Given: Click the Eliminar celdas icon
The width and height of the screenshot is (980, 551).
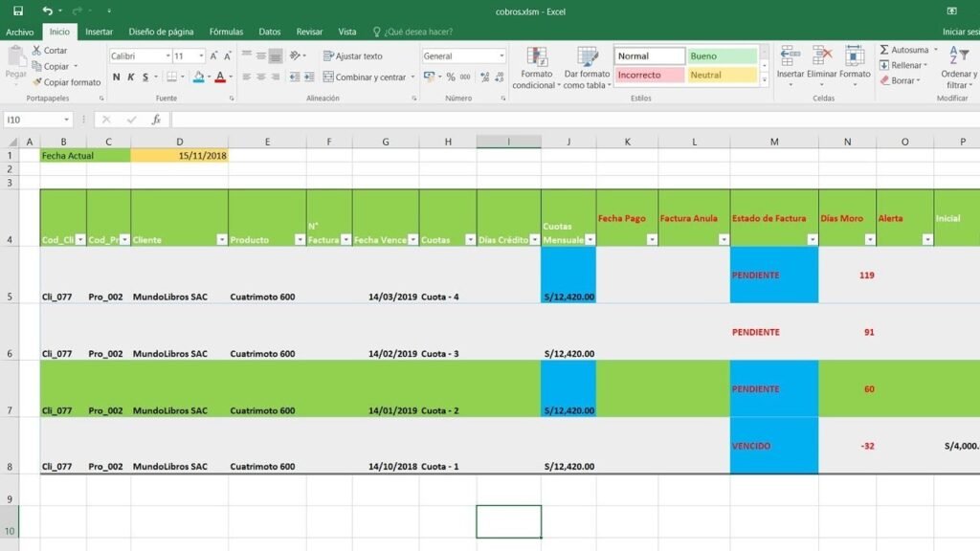Looking at the screenshot, I should pyautogui.click(x=821, y=55).
